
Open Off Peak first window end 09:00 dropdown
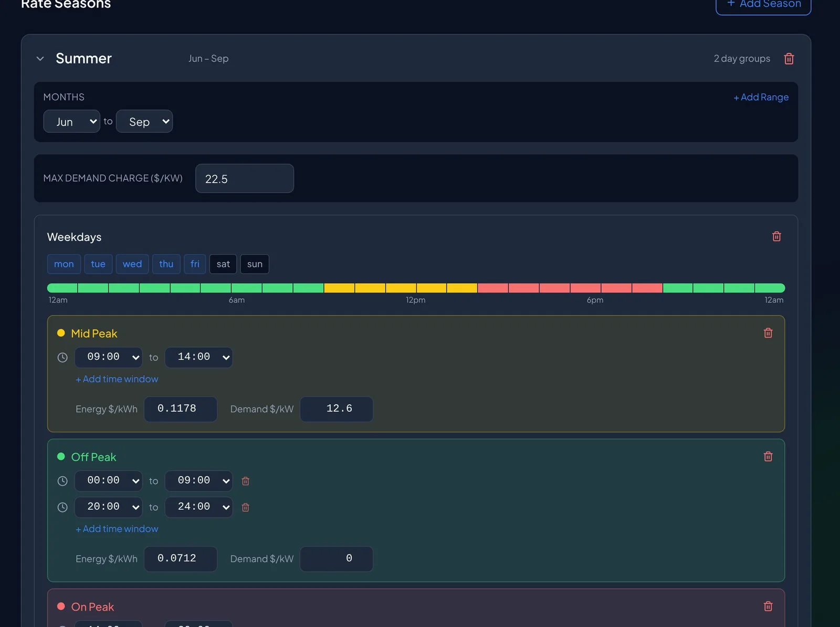point(198,481)
